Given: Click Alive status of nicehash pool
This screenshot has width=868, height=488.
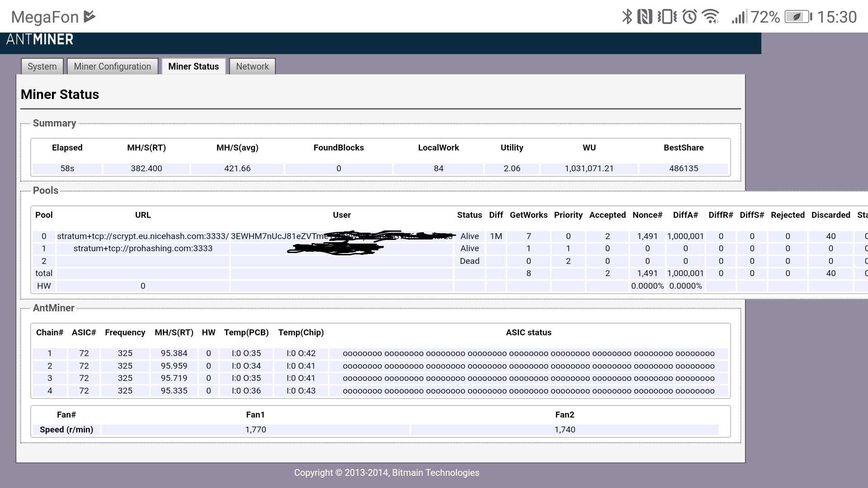Looking at the screenshot, I should (x=470, y=236).
